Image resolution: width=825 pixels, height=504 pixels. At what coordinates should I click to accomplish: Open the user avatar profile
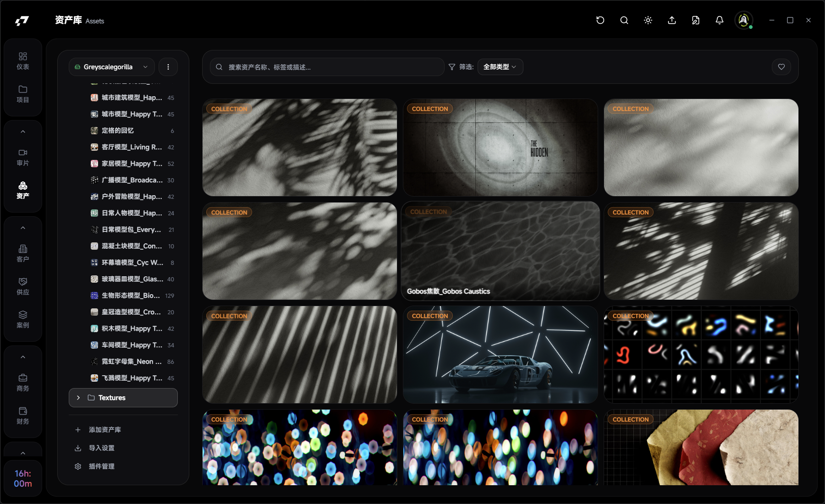pyautogui.click(x=743, y=20)
